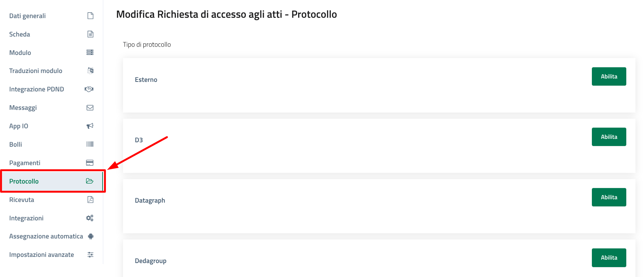The image size is (644, 277).
Task: Click the Modulo form rows icon
Action: [x=90, y=52]
